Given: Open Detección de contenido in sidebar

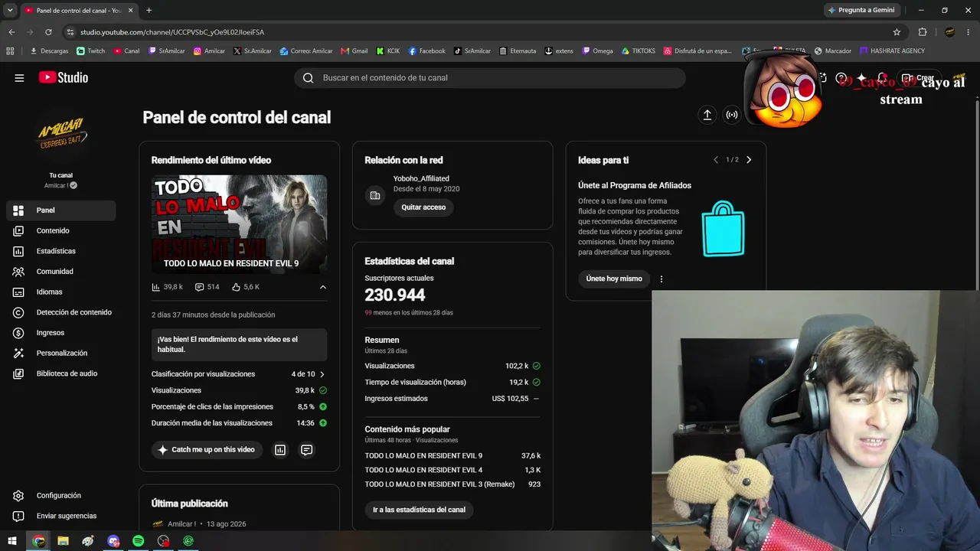Looking at the screenshot, I should pos(60,312).
